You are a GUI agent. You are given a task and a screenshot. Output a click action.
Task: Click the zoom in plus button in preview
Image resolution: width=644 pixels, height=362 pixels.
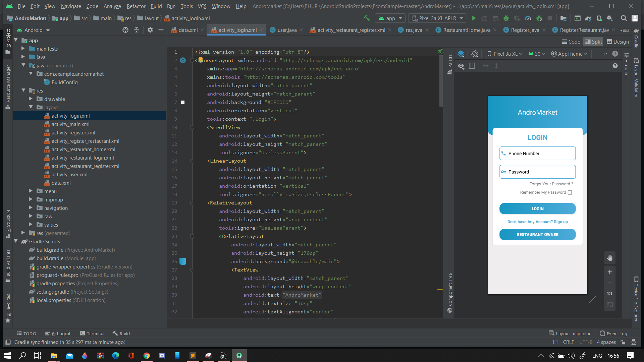(x=609, y=272)
